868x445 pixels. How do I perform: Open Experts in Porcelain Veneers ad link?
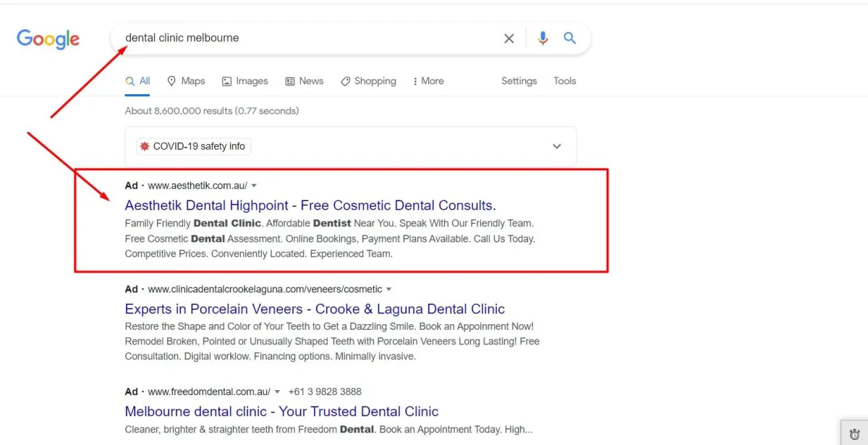(x=315, y=309)
